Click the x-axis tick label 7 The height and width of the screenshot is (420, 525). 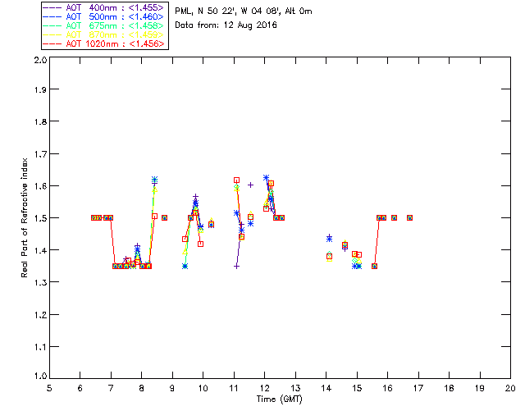tap(111, 388)
